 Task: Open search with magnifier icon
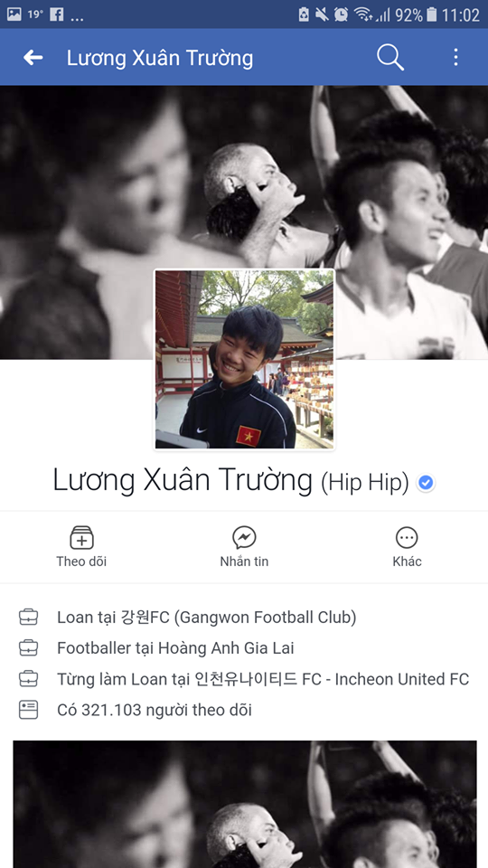click(x=390, y=58)
